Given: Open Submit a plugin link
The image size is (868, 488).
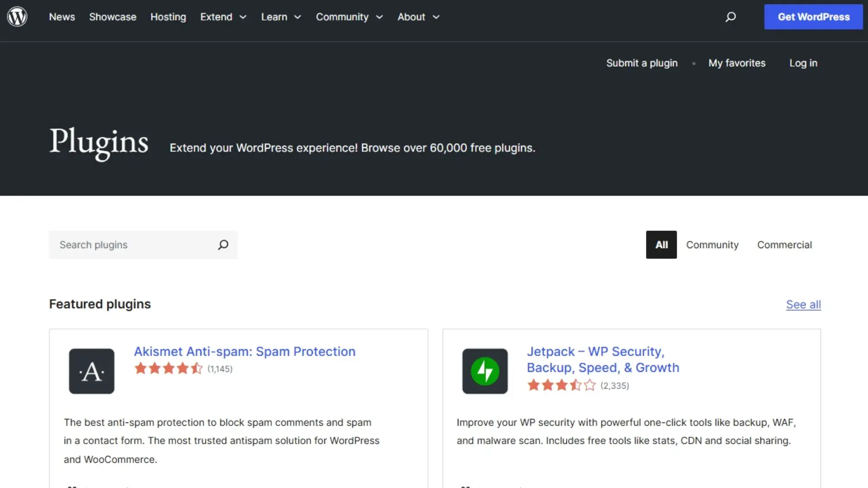Looking at the screenshot, I should [x=642, y=63].
